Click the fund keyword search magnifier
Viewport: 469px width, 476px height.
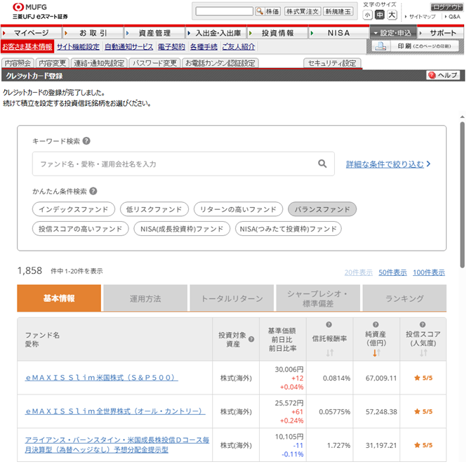coord(322,164)
